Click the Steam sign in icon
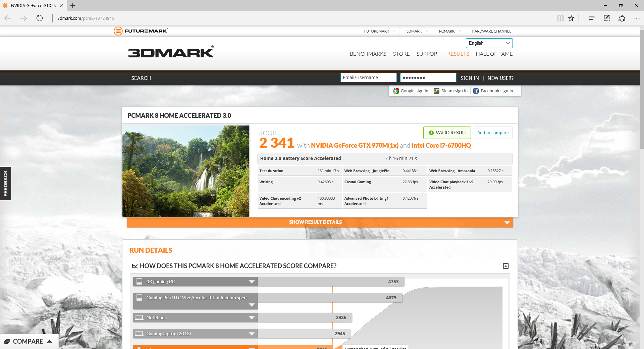 (x=437, y=91)
